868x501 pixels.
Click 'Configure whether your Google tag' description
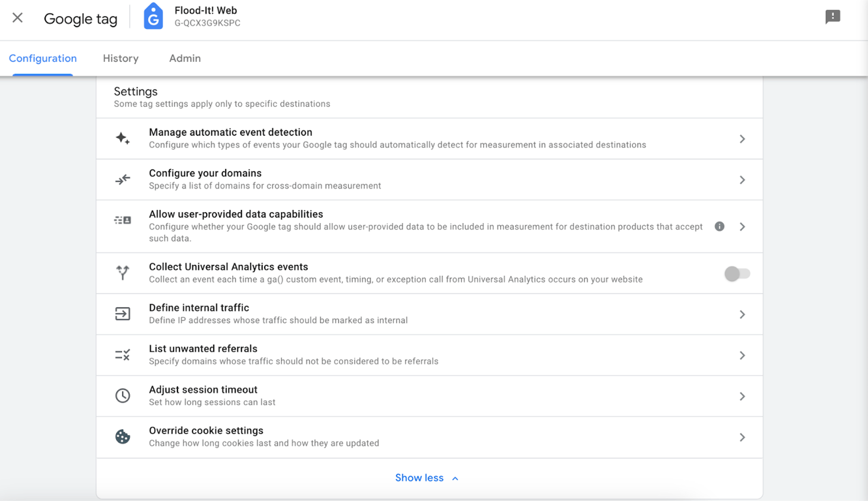pos(426,232)
